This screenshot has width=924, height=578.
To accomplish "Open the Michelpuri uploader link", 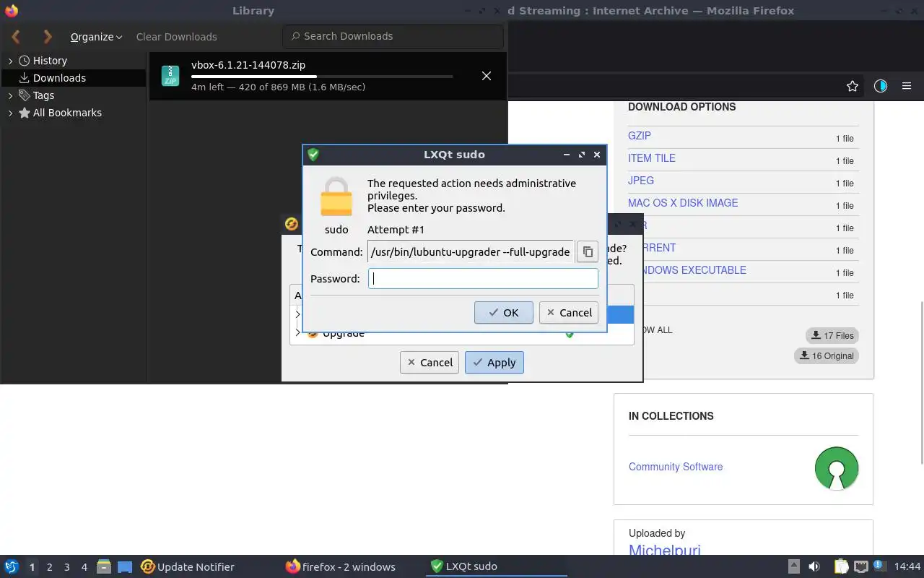I will (x=665, y=551).
